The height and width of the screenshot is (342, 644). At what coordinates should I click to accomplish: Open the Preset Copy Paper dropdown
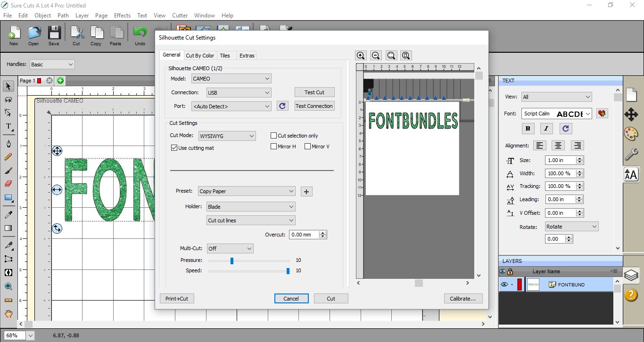click(247, 191)
